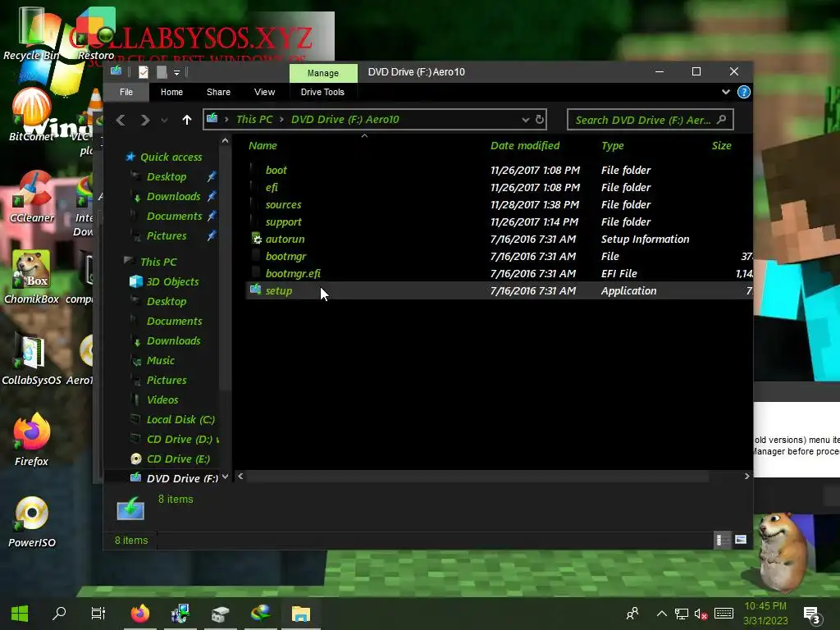Click the Properties quick access toolbar icon
The image size is (840, 630).
coord(143,72)
